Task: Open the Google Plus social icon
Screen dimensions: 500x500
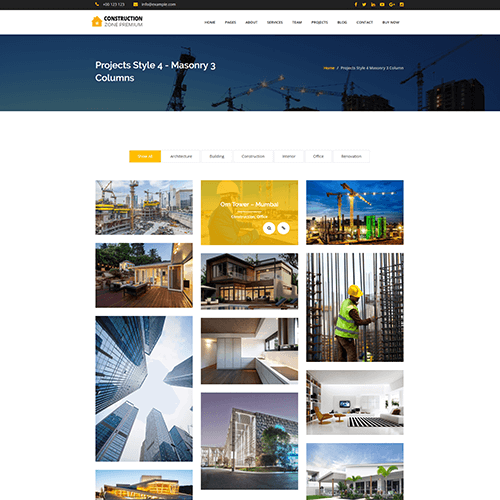Action: pyautogui.click(x=392, y=4)
